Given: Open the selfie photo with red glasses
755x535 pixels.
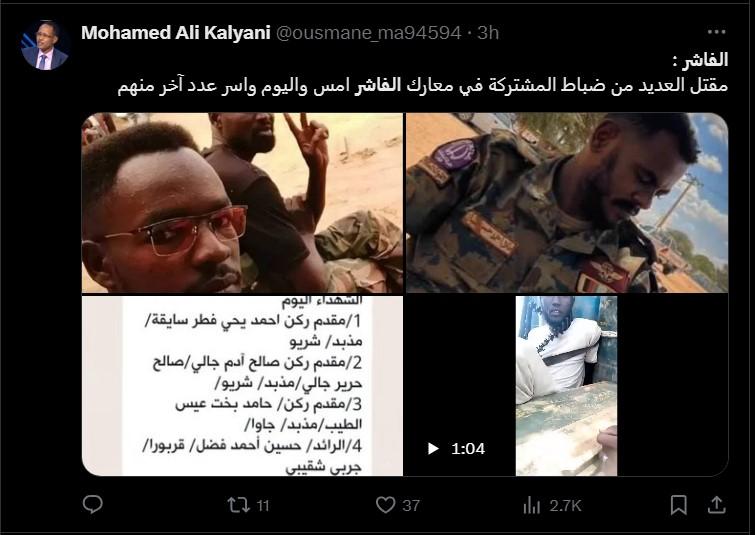Looking at the screenshot, I should click(242, 203).
